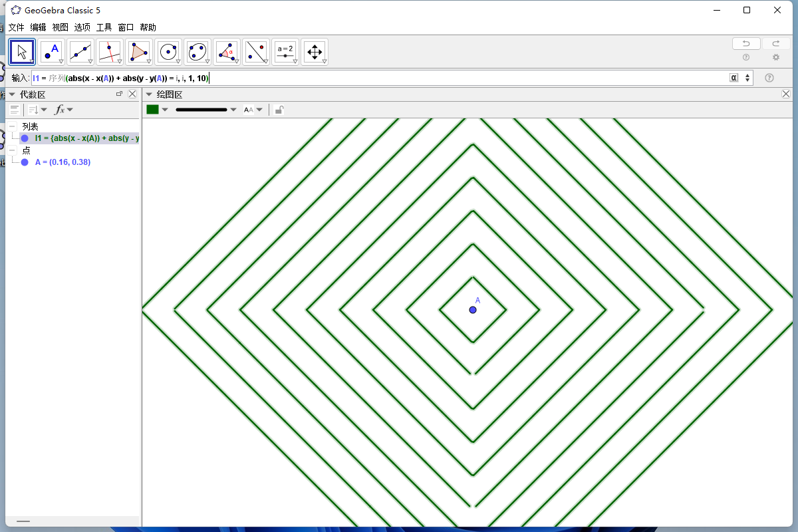The width and height of the screenshot is (798, 532).
Task: Select the Circle with center tool
Action: coord(168,51)
